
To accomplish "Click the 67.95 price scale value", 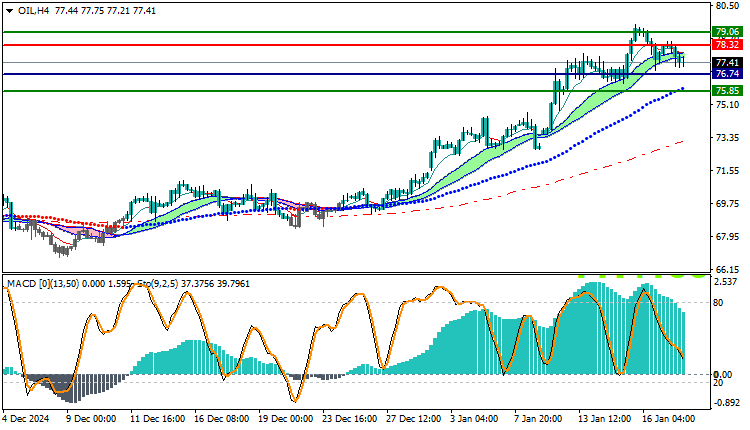I will pos(728,237).
